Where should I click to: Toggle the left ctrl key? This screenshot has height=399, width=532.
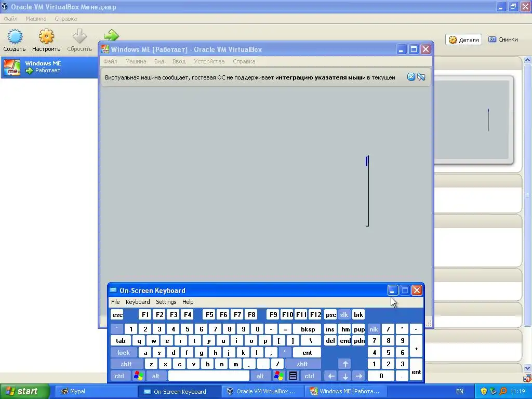(x=119, y=376)
